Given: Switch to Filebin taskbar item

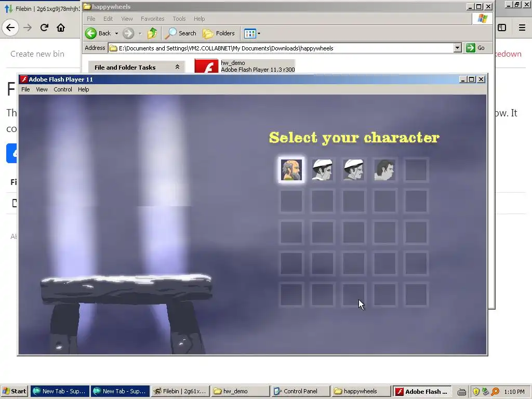Looking at the screenshot, I should 180,391.
